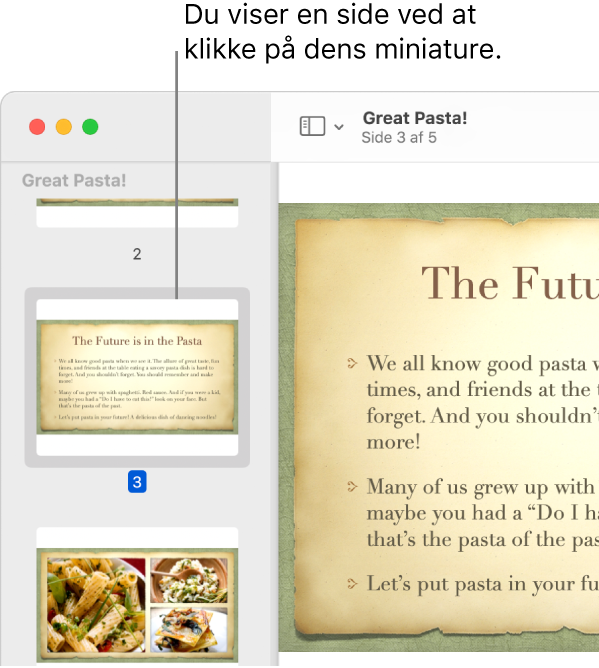Minimize window with the yellow button

click(x=64, y=127)
